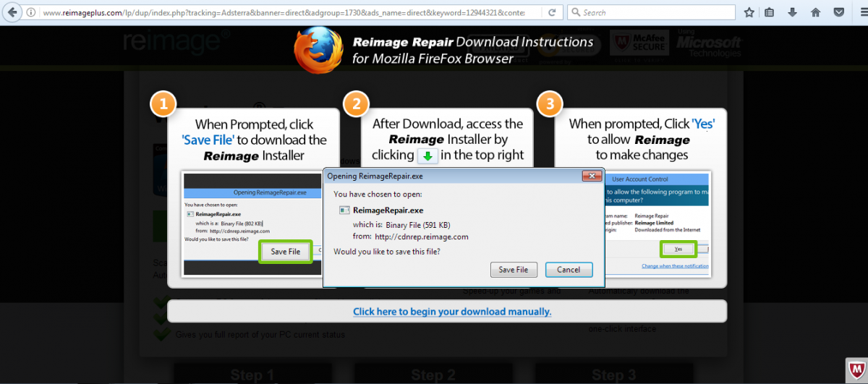Open site identity info icon
This screenshot has height=384, width=868.
coord(31,12)
